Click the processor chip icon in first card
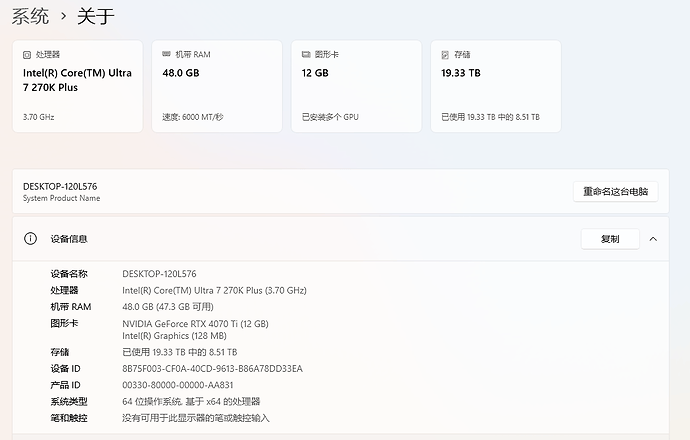The image size is (690, 440). pos(27,55)
